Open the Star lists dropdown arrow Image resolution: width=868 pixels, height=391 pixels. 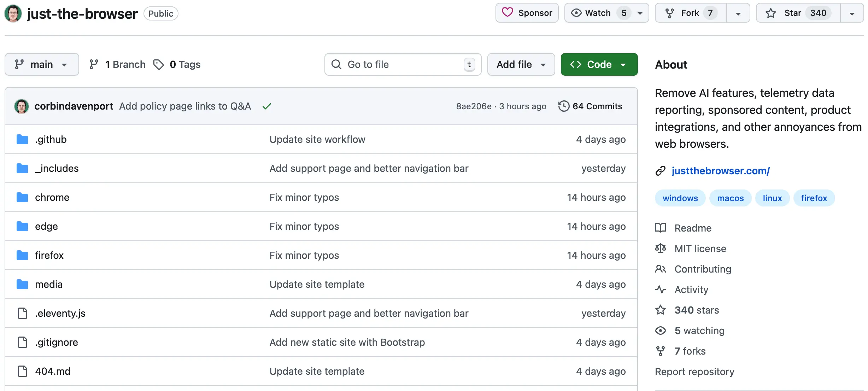tap(852, 13)
